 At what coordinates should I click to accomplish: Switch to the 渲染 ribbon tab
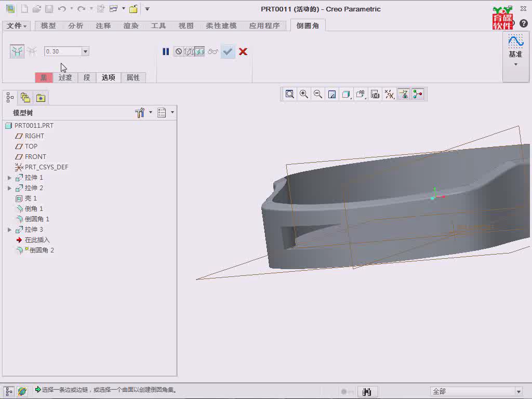click(x=130, y=26)
